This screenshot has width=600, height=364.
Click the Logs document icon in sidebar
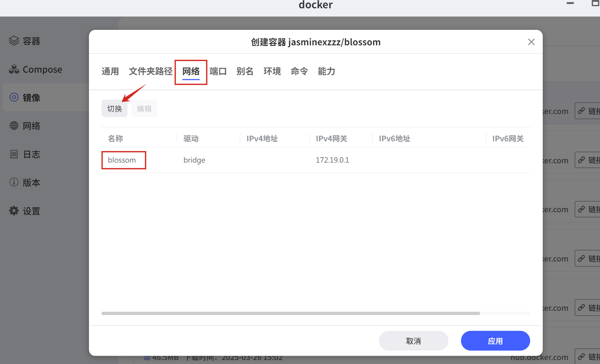click(x=14, y=154)
